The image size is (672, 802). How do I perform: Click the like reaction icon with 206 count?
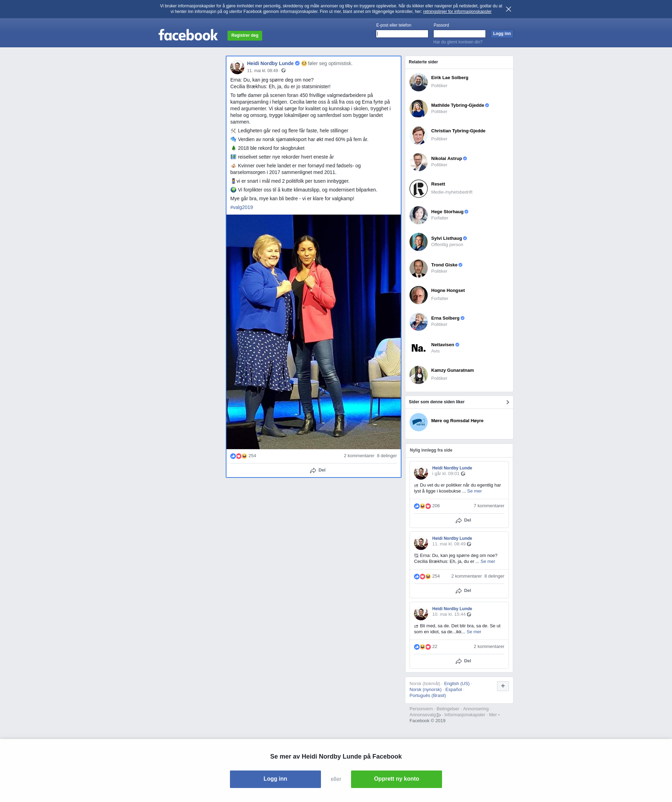pos(416,506)
